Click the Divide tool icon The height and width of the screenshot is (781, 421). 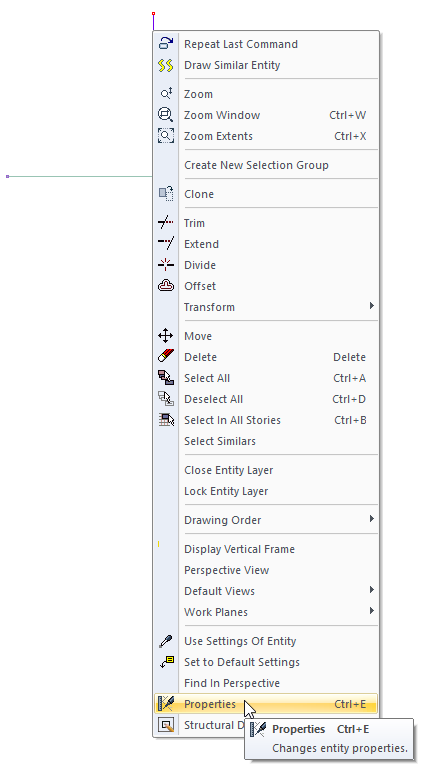click(x=165, y=265)
